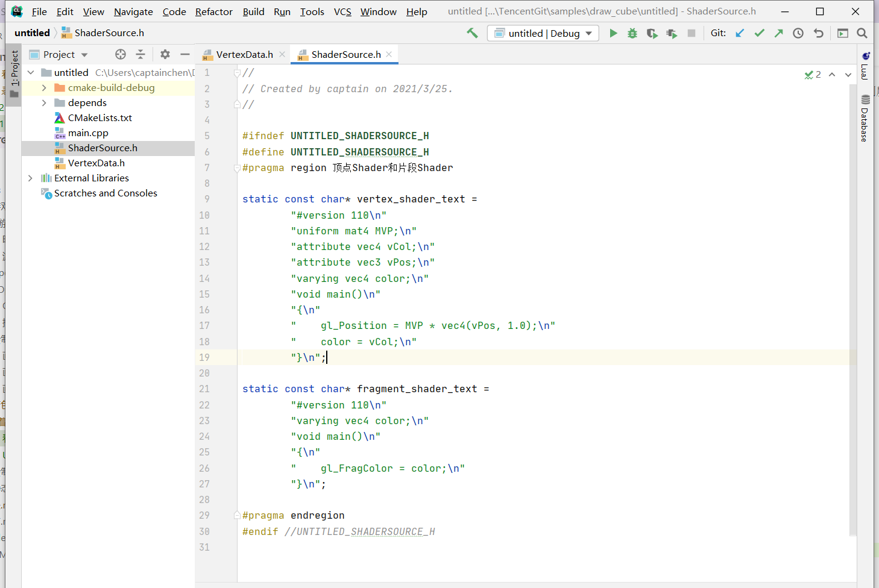The height and width of the screenshot is (588, 879).
Task: Click the Build hammer icon
Action: pos(472,33)
